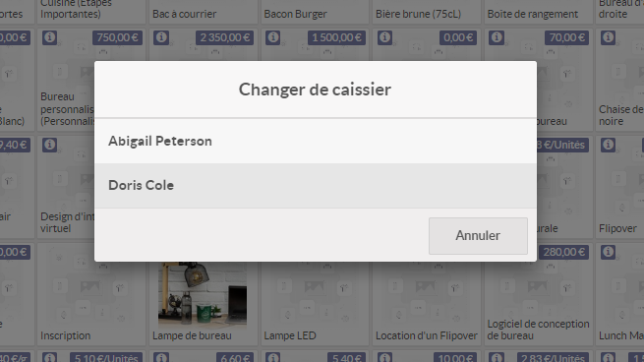This screenshot has height=362, width=644.
Task: Click the 1 500,00 € price tag
Action: click(x=336, y=37)
